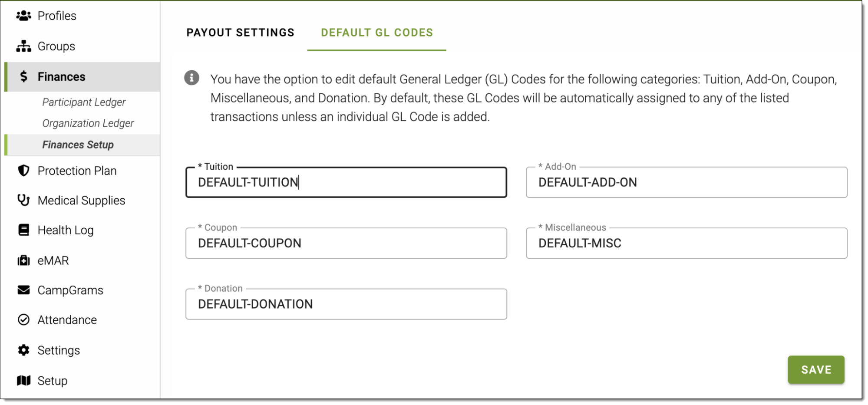Image resolution: width=868 pixels, height=405 pixels.
Task: Click the Attendance checkmark circle icon
Action: point(23,320)
